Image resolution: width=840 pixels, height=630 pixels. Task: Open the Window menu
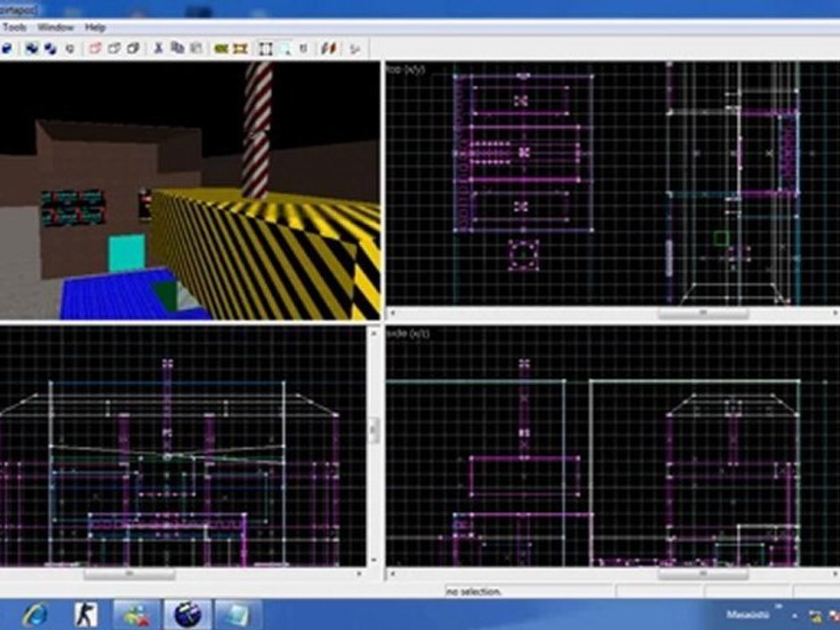point(56,27)
